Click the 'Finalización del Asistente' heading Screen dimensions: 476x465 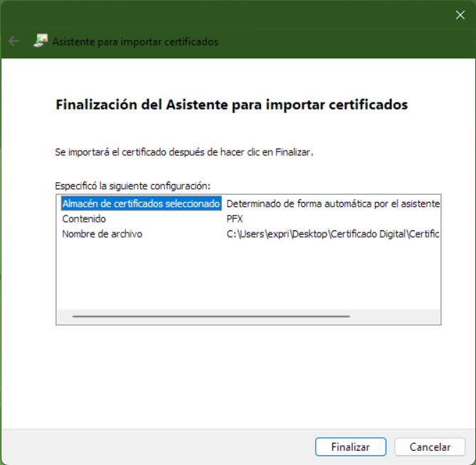[231, 105]
